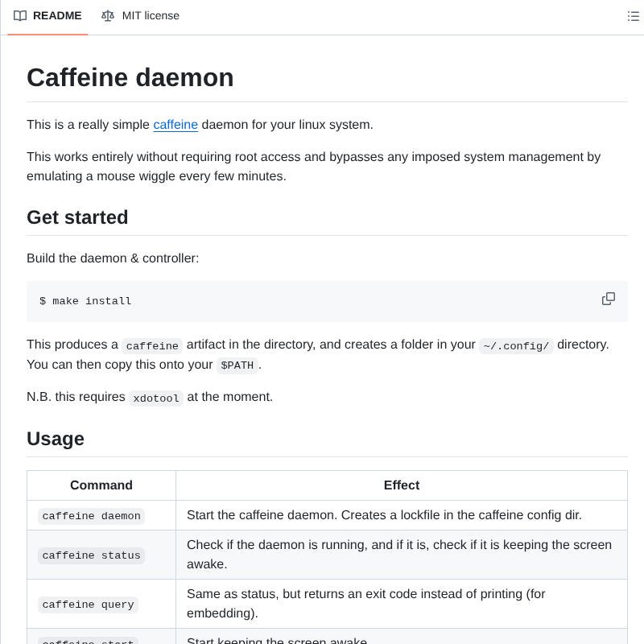Click the Effect table header
Screen dimensions: 644x644
point(401,485)
